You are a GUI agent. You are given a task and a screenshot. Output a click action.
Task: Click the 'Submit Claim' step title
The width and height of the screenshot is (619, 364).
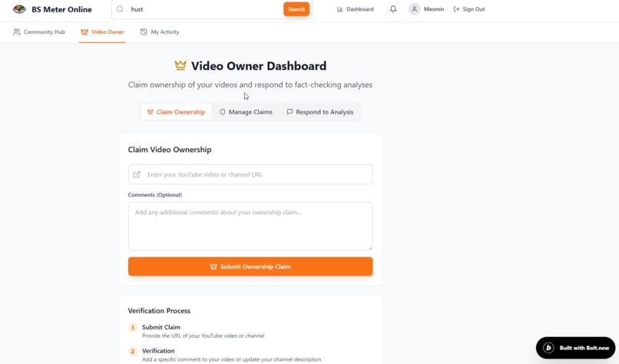click(x=161, y=327)
